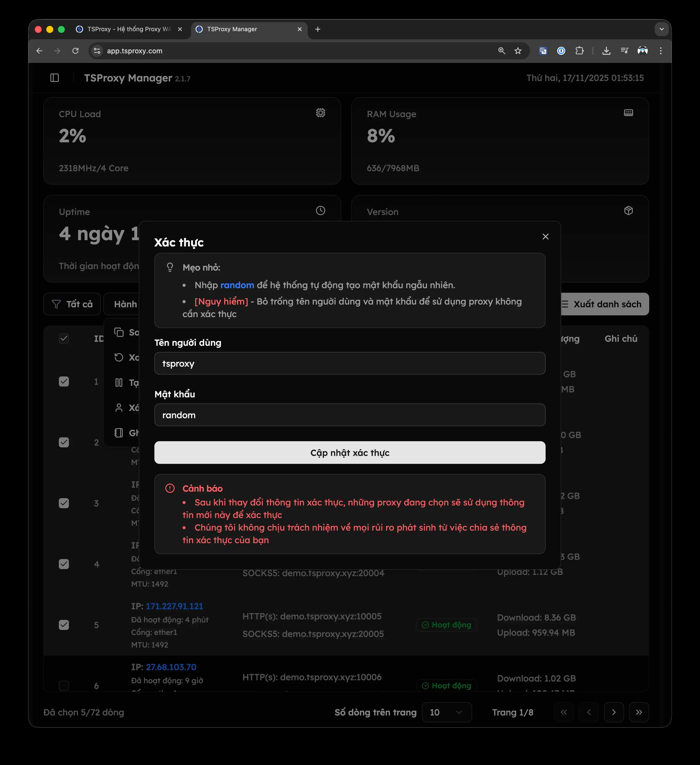This screenshot has height=765, width=700.
Task: Close the Xác thực dialog
Action: point(546,236)
